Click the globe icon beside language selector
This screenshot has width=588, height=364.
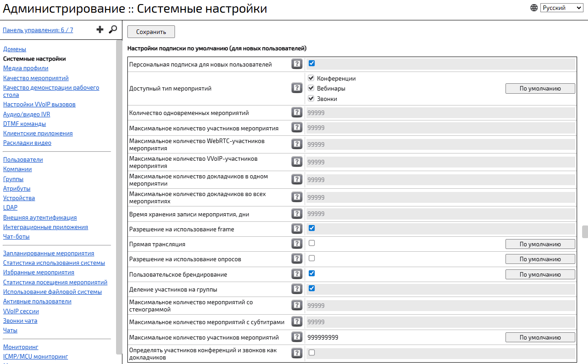(534, 8)
